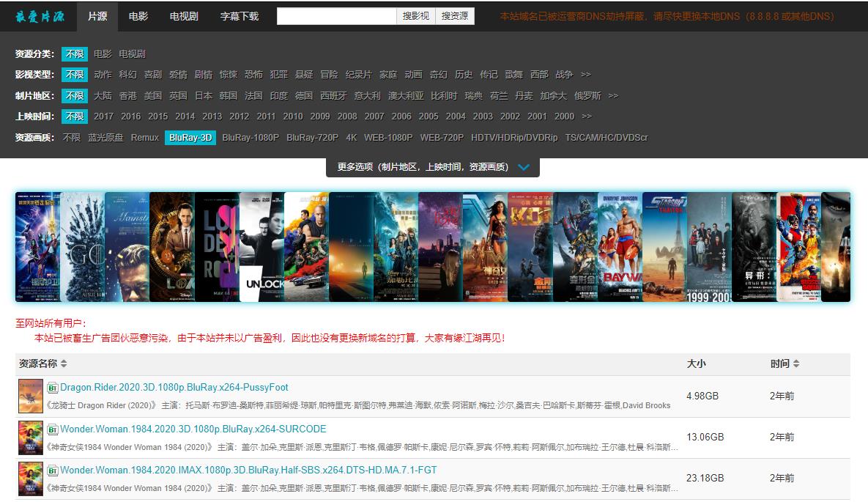Collapse the 更多选项 filter panel toggle
This screenshot has width=868, height=502.
point(433,167)
